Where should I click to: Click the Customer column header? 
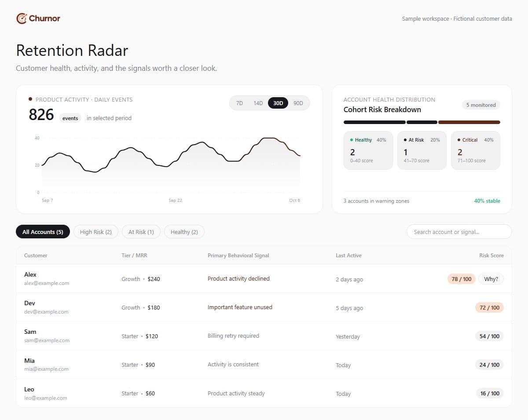pyautogui.click(x=36, y=256)
